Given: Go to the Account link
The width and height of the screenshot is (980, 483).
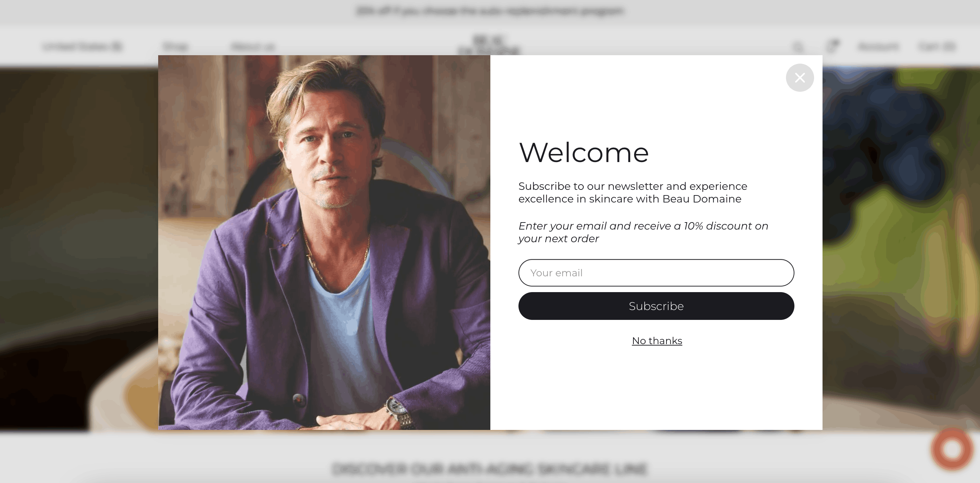Looking at the screenshot, I should tap(878, 46).
